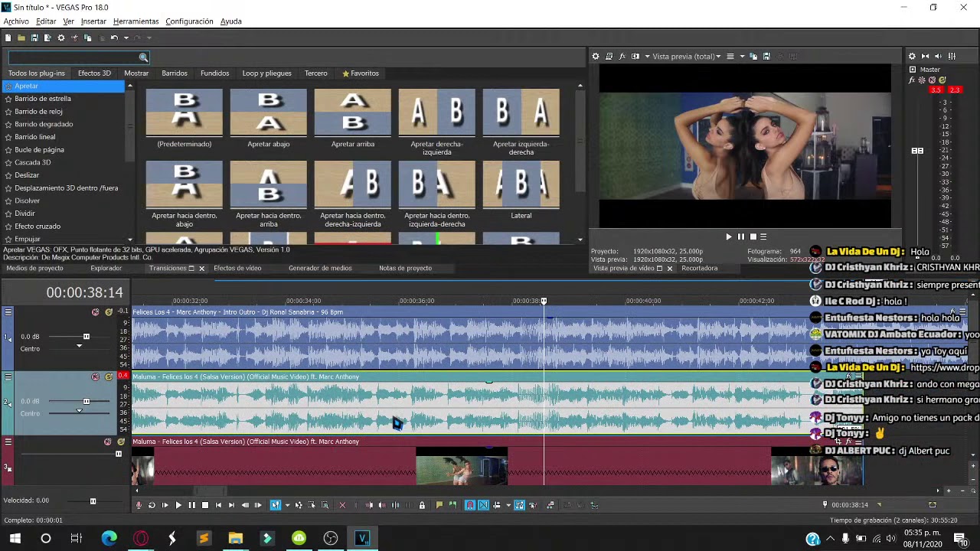Open video preview properties gear icon
The width and height of the screenshot is (980, 551).
pos(596,56)
